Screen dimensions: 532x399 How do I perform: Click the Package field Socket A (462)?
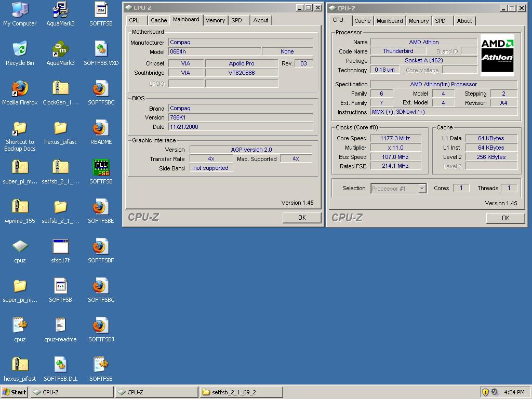pos(424,60)
